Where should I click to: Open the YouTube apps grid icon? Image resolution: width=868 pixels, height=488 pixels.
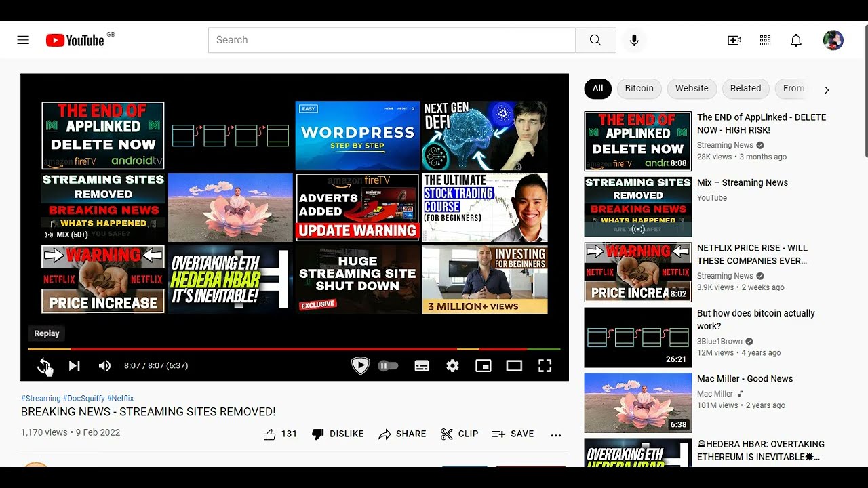(766, 40)
